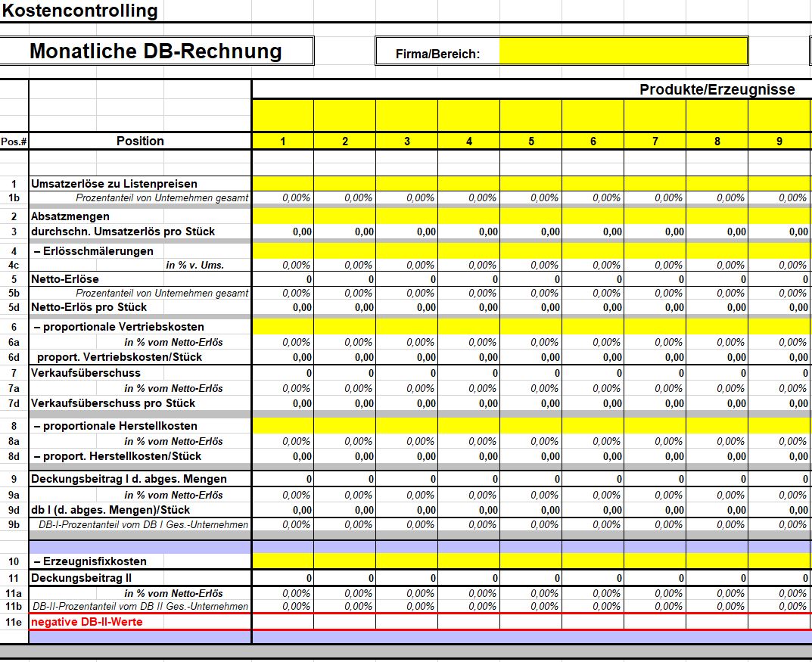Click product column header 9
The height and width of the screenshot is (662, 812).
[779, 141]
